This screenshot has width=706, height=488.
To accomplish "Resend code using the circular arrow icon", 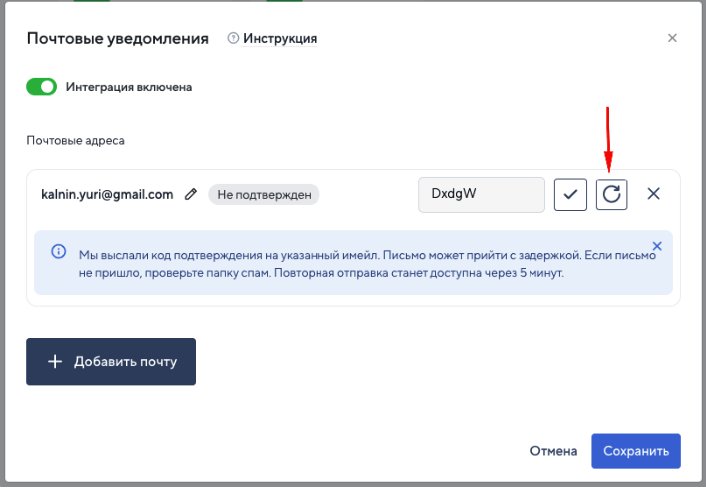I will tap(612, 194).
